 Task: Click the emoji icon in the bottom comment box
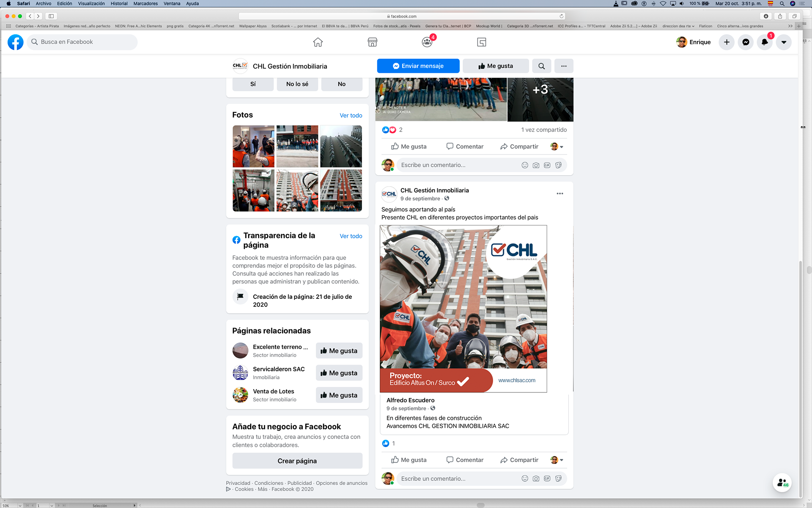pyautogui.click(x=525, y=478)
